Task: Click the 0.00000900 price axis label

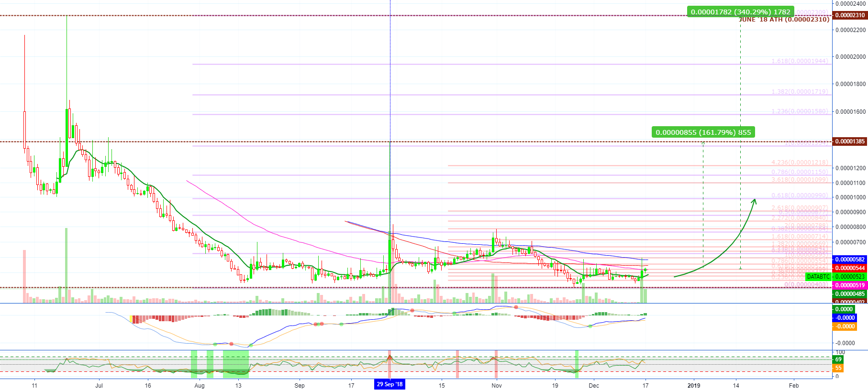Action: 850,212
